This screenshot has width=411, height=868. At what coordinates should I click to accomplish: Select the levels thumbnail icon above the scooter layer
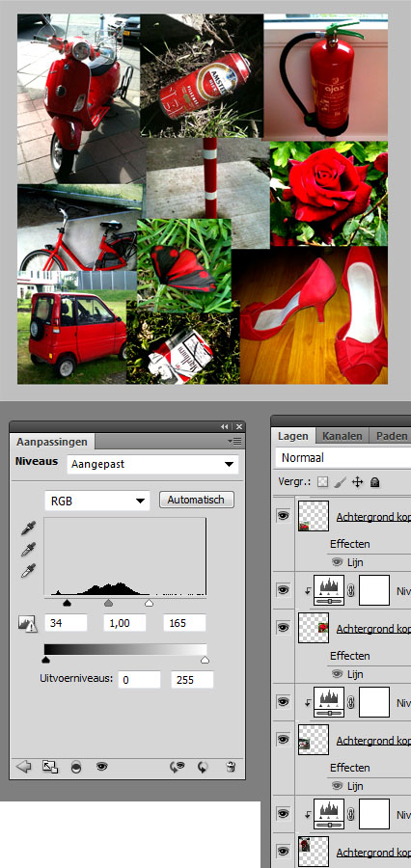[329, 814]
